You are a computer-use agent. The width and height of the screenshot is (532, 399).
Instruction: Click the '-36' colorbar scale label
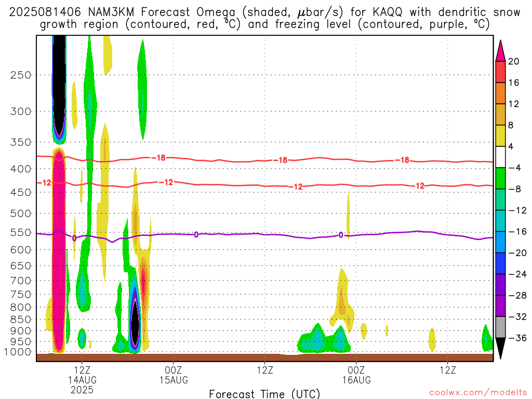[517, 338]
